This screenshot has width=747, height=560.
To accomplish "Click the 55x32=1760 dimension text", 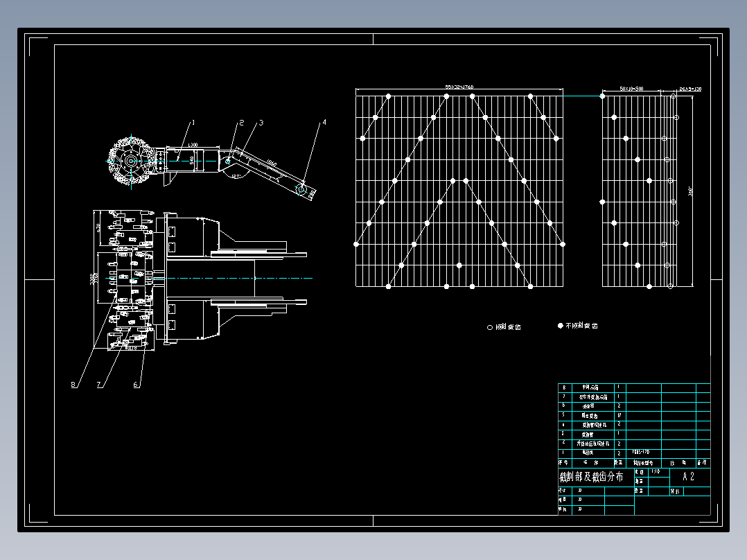I will coord(459,87).
